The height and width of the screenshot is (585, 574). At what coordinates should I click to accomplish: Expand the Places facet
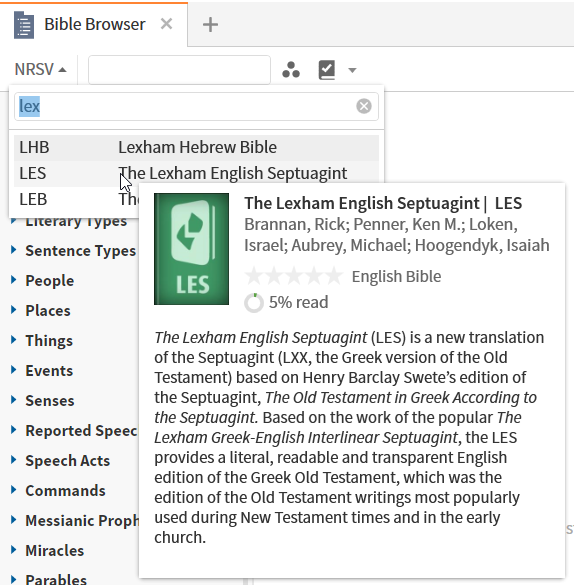pyautogui.click(x=14, y=310)
